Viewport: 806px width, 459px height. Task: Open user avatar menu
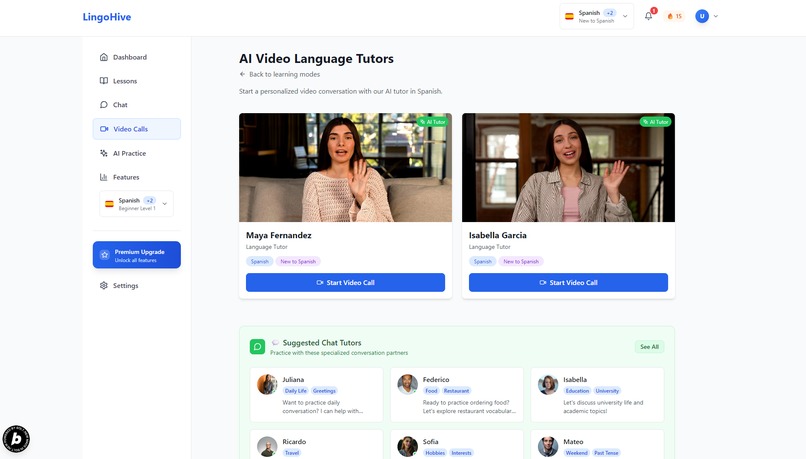pyautogui.click(x=706, y=16)
